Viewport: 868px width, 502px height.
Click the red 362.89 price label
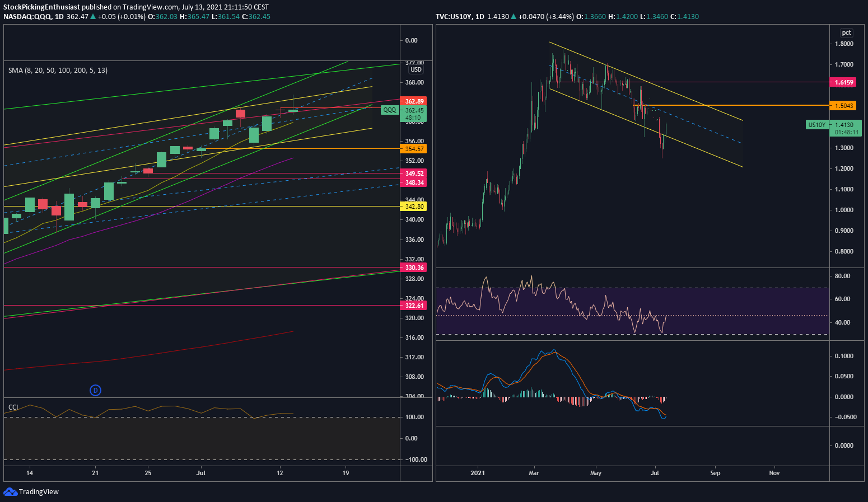[x=414, y=101]
